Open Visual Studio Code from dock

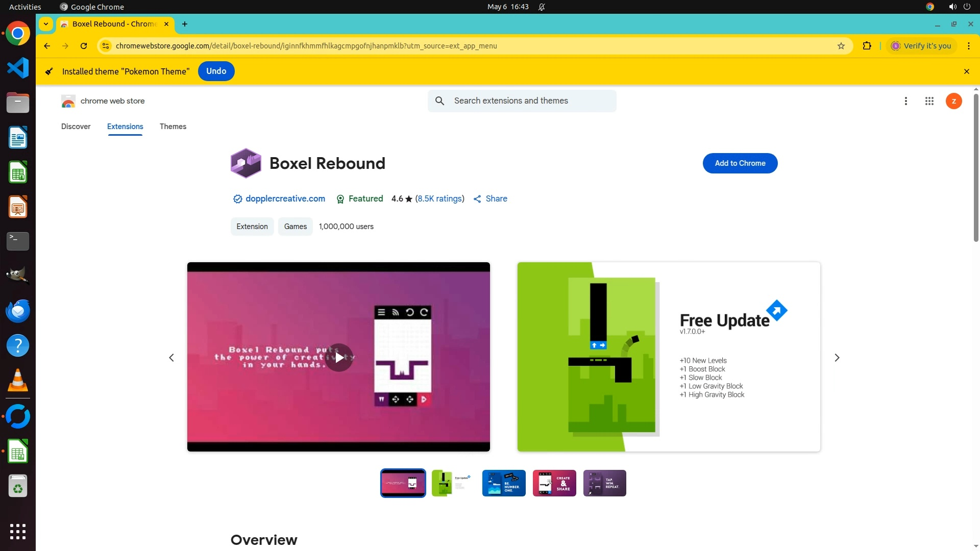18,68
